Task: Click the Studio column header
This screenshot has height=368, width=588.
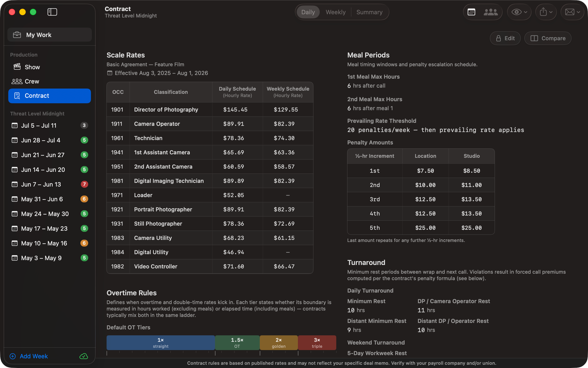Action: tap(471, 156)
